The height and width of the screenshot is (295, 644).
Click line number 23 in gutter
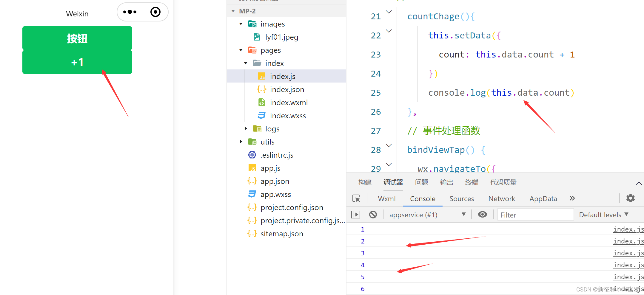click(x=376, y=55)
